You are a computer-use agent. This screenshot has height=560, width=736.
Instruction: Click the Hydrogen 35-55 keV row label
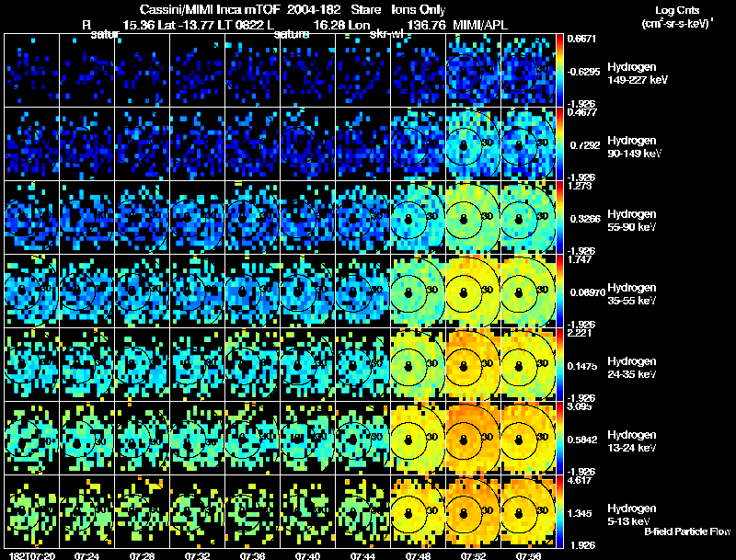point(632,294)
